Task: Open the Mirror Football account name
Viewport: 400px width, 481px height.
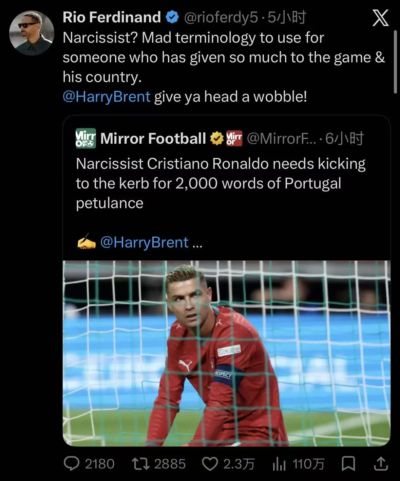Action: click(x=153, y=138)
